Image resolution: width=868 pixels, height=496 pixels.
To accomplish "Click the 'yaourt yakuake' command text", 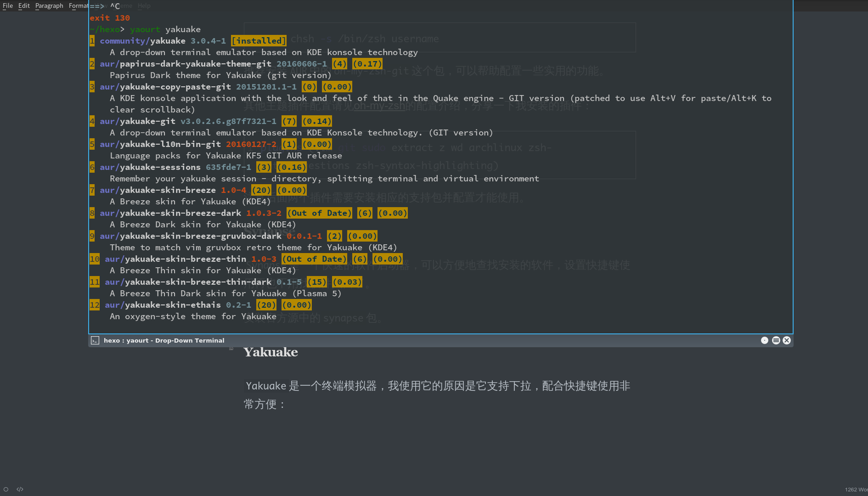I will tap(165, 29).
